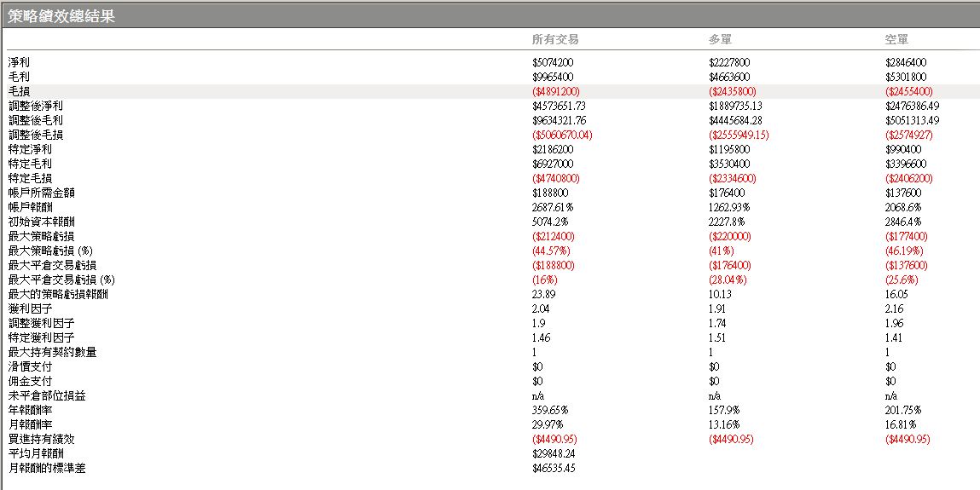The width and height of the screenshot is (980, 490).
Task: Click short gross loss ($2455400)
Action: (x=909, y=92)
